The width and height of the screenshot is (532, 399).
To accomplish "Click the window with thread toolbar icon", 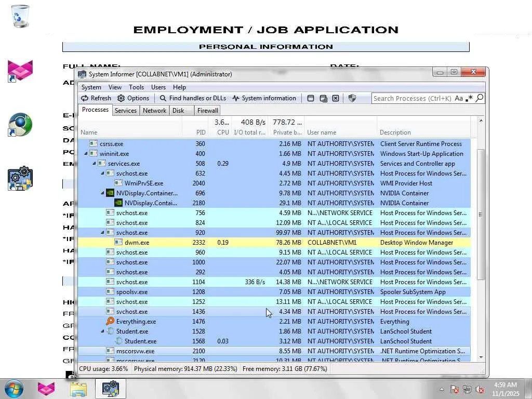I will click(x=323, y=98).
